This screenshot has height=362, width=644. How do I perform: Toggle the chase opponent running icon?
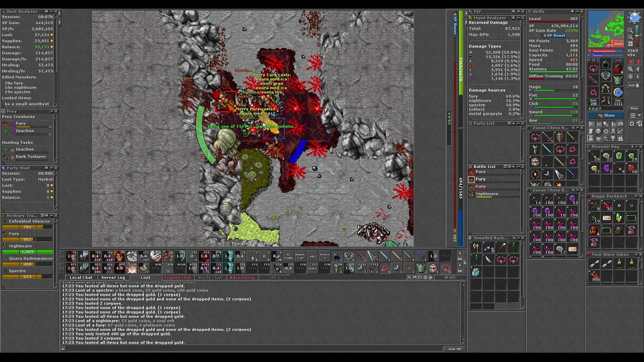click(x=638, y=69)
